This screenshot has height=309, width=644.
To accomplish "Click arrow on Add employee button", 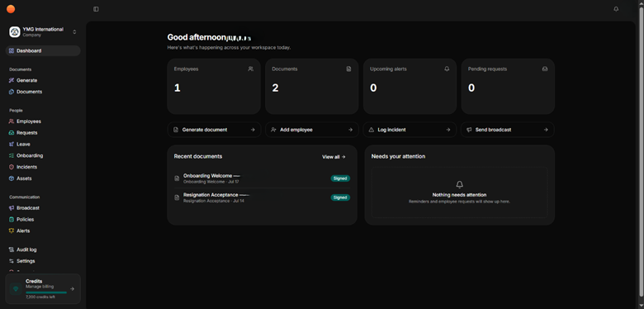I will tap(350, 130).
